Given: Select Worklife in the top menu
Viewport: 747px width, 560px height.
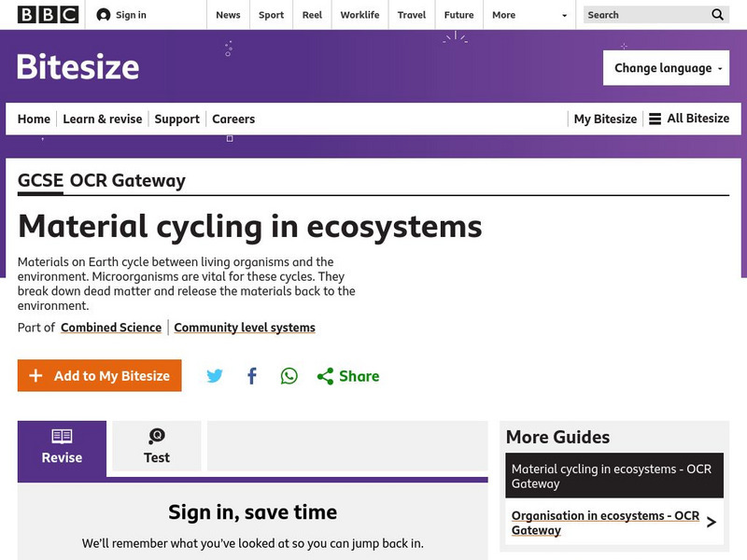Looking at the screenshot, I should (359, 15).
